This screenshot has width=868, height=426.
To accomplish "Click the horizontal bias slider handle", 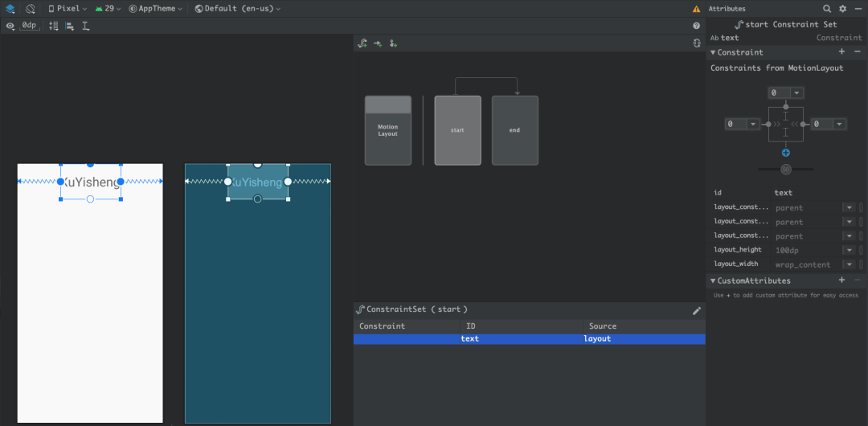I will [786, 169].
